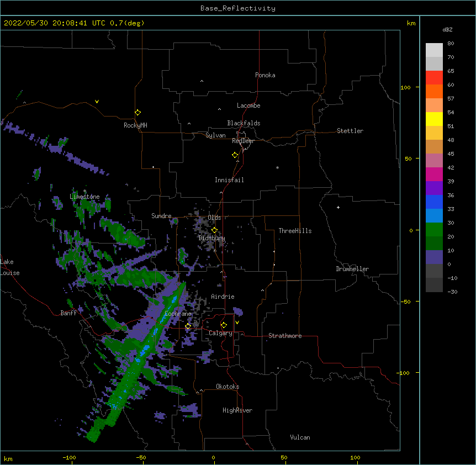Click the Limestone label
Image resolution: width=476 pixels, height=465 pixels.
tap(84, 197)
